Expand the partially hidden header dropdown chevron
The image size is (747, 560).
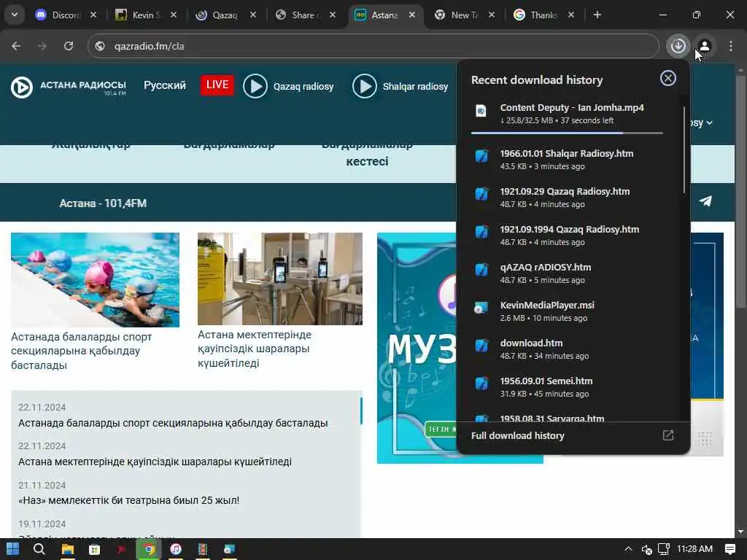point(709,122)
